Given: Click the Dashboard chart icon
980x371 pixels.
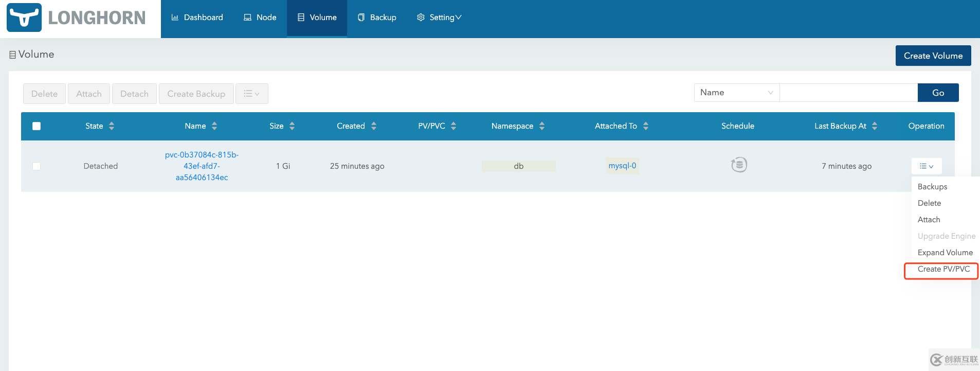Looking at the screenshot, I should click(175, 17).
